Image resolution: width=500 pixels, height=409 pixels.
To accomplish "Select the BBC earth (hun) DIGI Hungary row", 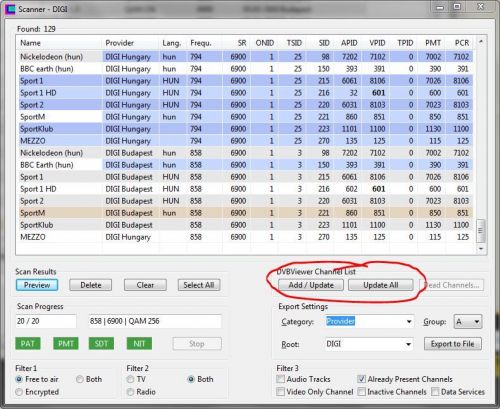I will [245, 69].
